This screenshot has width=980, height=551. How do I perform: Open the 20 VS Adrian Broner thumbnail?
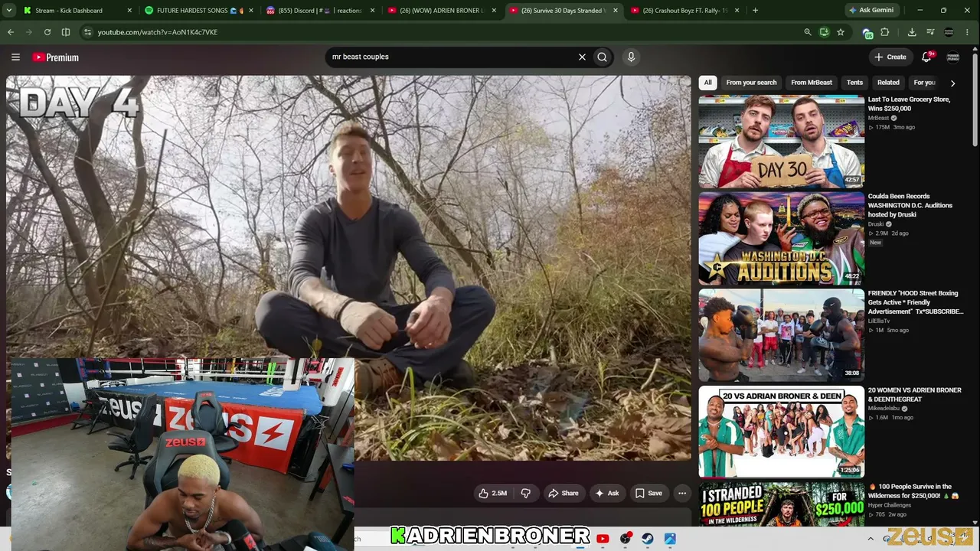coord(782,432)
